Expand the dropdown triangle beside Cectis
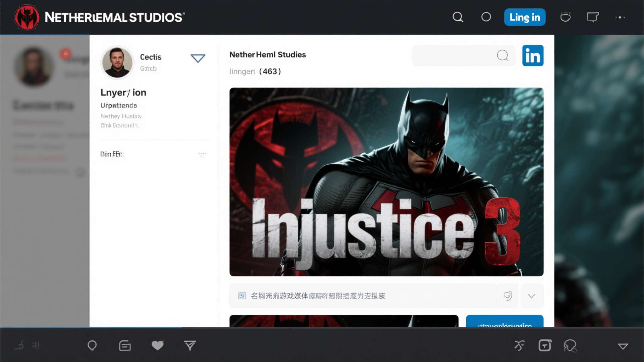 coord(198,58)
